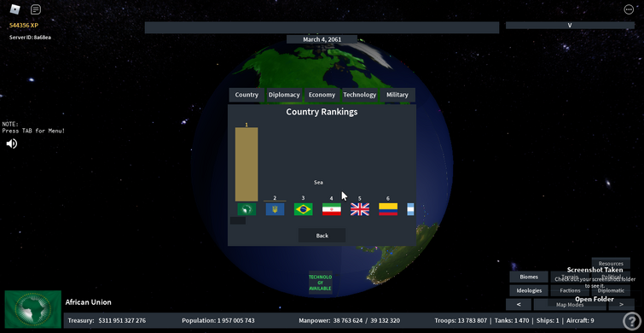Expand the V dropdown bar at top right
The image size is (644, 333).
tap(570, 25)
